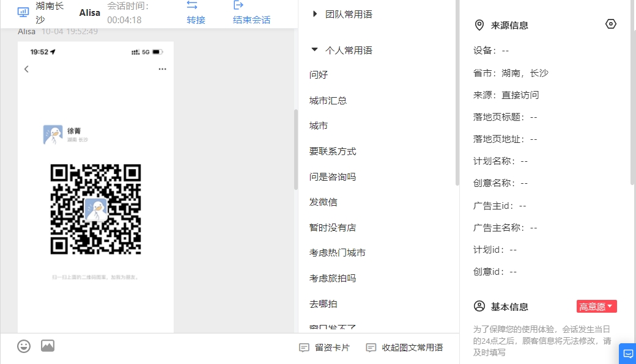Click the chat area vertical scrollbar
The height and width of the screenshot is (364, 636).
(296, 150)
